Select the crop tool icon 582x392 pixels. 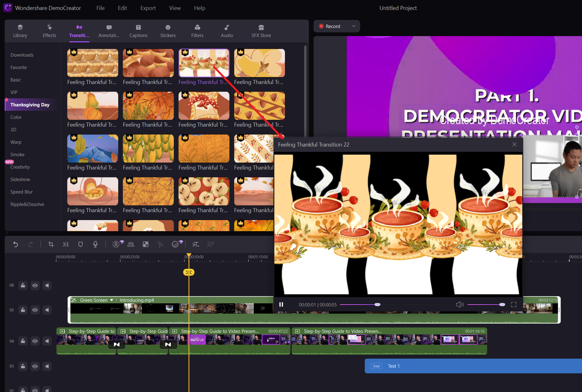pyautogui.click(x=51, y=244)
